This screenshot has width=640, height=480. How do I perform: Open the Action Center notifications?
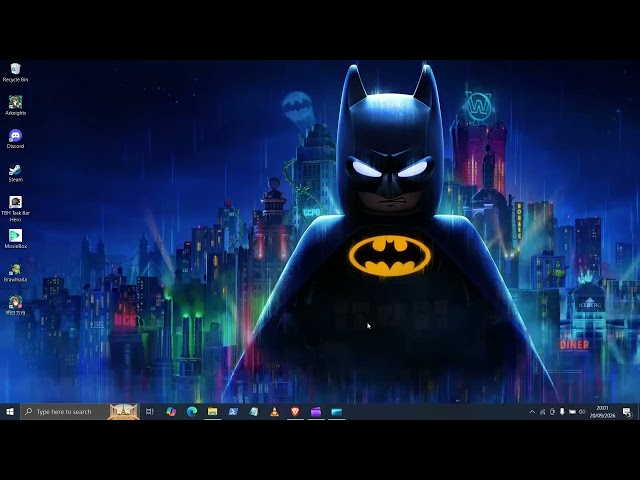click(627, 411)
